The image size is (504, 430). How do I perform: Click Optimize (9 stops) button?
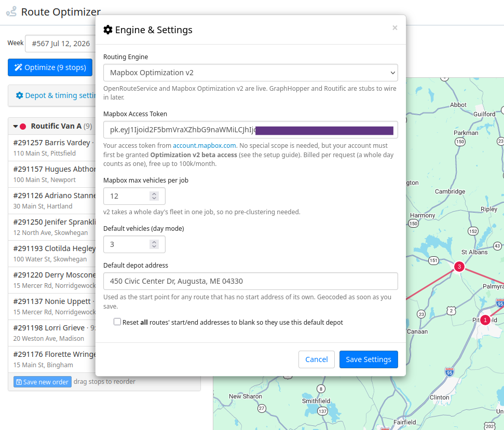(x=50, y=67)
